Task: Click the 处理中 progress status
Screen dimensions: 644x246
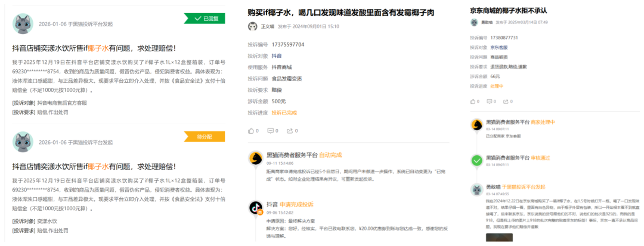Action: coord(497,87)
